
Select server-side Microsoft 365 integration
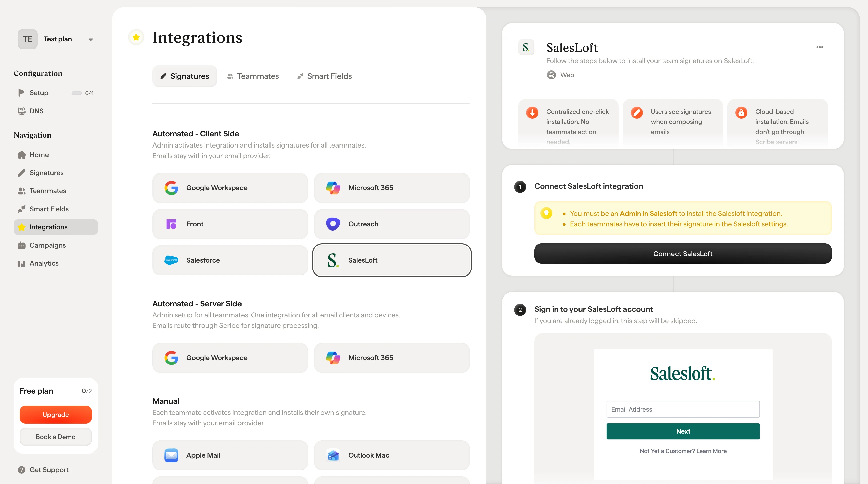tap(392, 358)
